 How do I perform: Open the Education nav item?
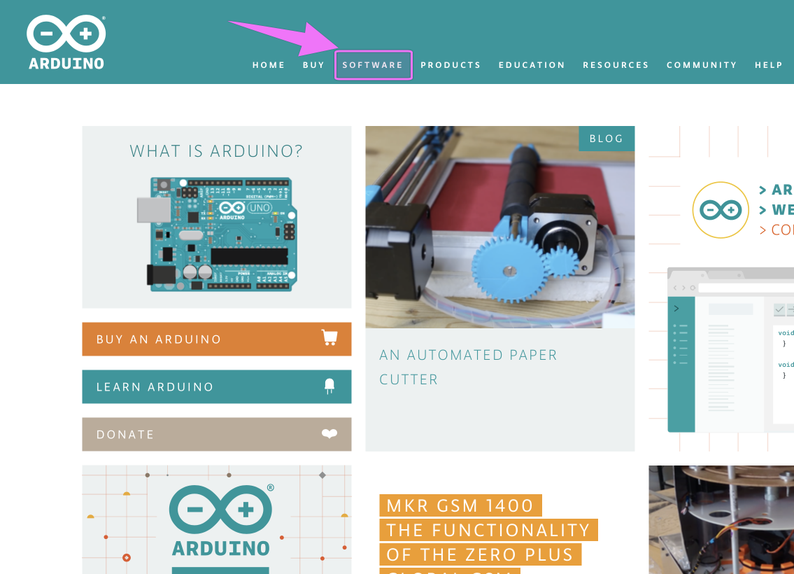(532, 65)
